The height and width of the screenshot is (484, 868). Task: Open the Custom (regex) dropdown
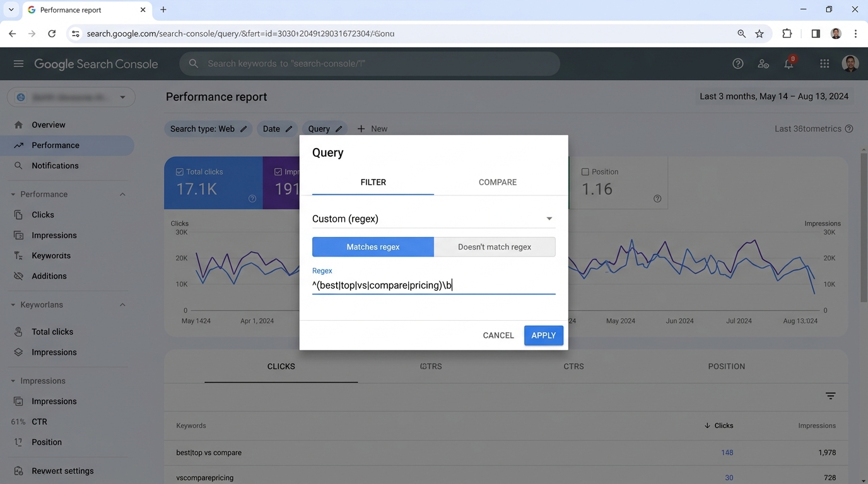[x=433, y=219]
